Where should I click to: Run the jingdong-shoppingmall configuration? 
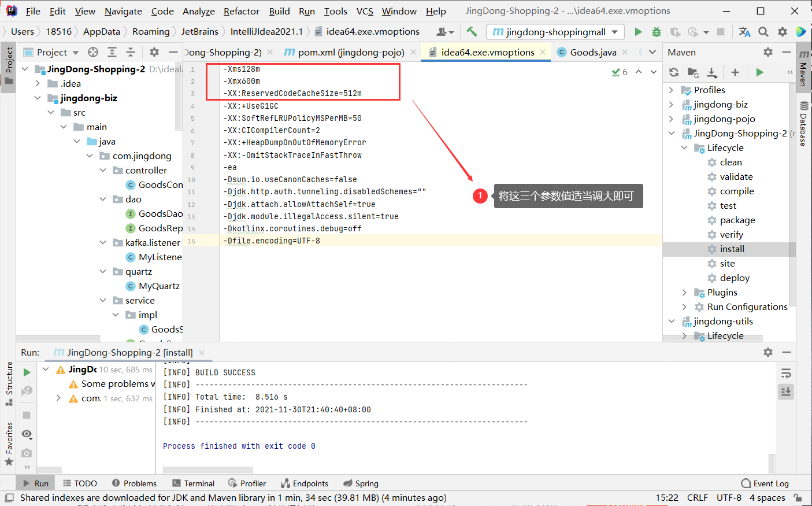coord(638,32)
